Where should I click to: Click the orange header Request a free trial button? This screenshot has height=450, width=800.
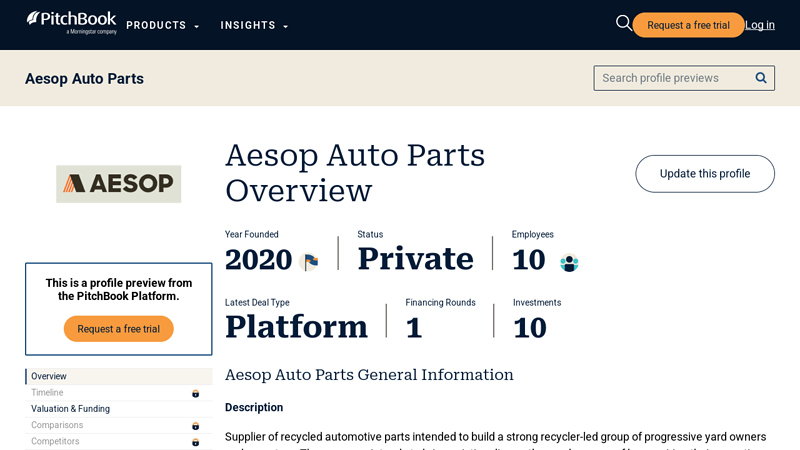tap(688, 25)
